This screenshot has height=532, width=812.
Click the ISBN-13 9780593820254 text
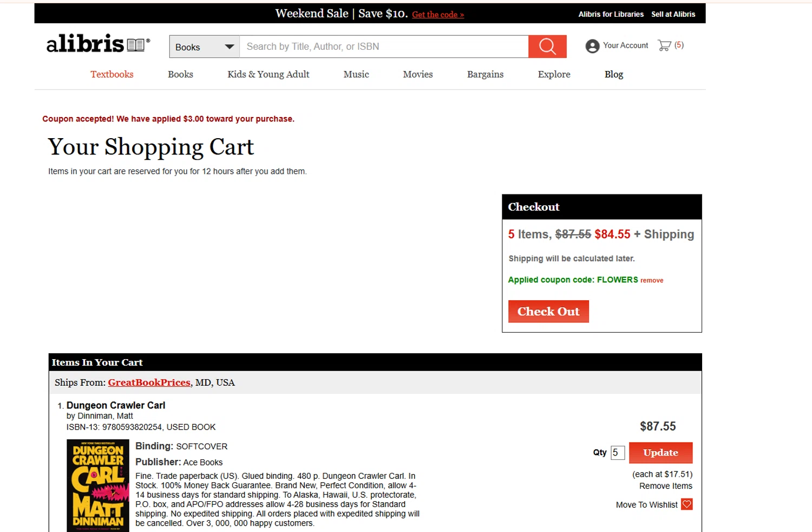pyautogui.click(x=114, y=427)
